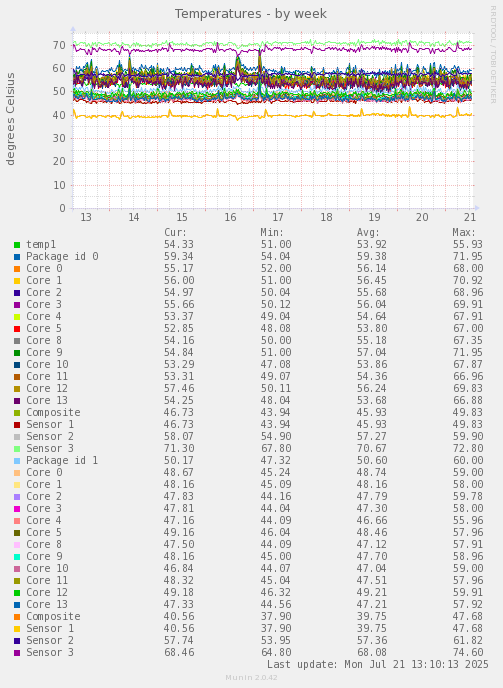
Task: Select Sensor 3 max value 72.80
Action: coord(468,448)
